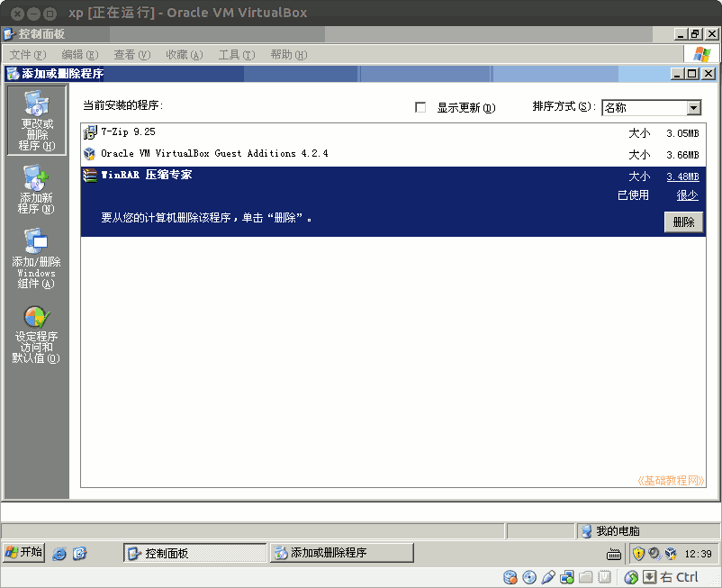Click the Show Desktop quick launch icon
The width and height of the screenshot is (722, 588).
pyautogui.click(x=79, y=553)
